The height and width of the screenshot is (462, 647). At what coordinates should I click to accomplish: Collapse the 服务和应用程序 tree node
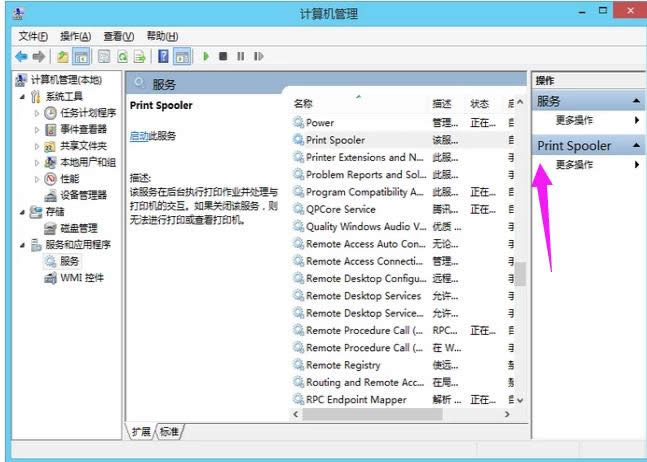[22, 245]
